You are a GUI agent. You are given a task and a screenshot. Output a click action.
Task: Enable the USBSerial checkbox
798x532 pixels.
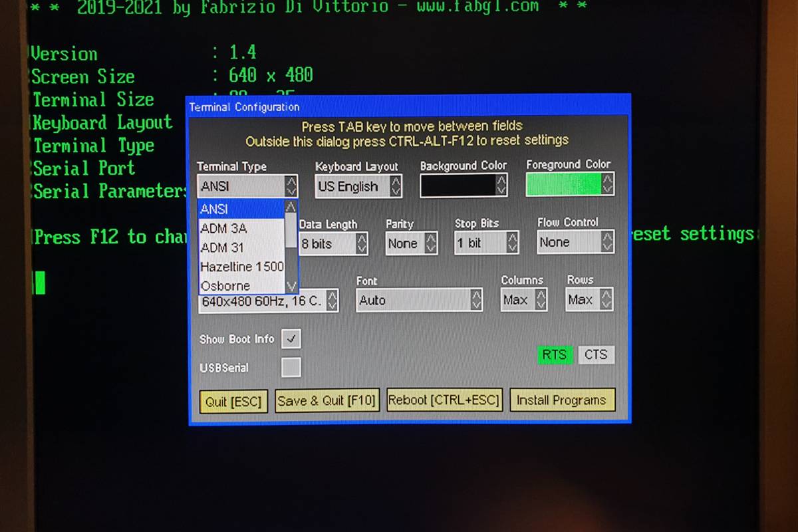(291, 367)
